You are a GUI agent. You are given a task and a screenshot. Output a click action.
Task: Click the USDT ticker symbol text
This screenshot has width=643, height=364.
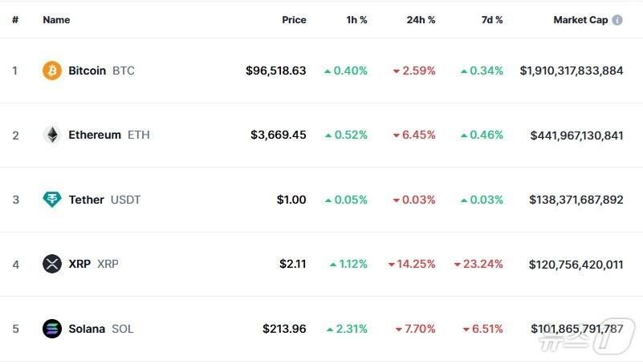pos(125,200)
